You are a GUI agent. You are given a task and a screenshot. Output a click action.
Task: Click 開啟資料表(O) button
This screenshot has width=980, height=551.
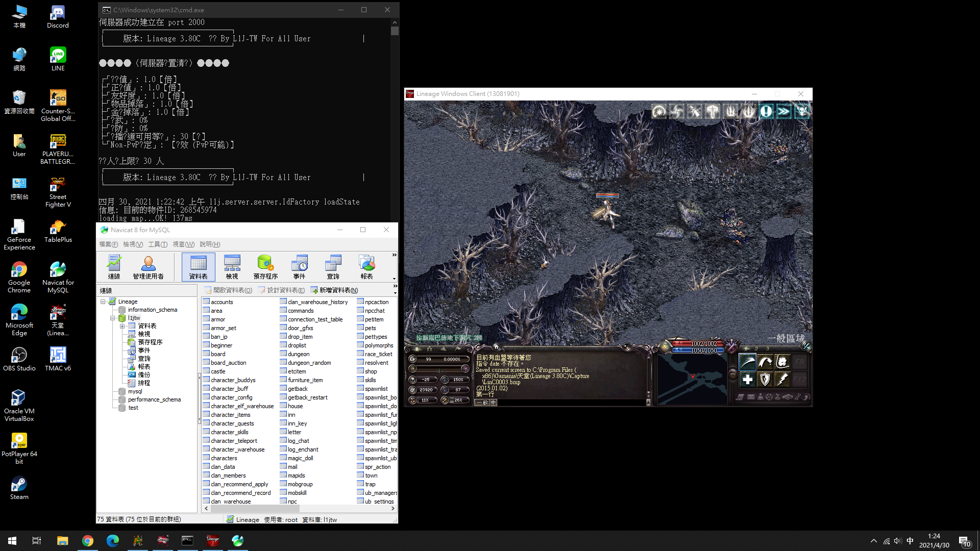tap(228, 290)
